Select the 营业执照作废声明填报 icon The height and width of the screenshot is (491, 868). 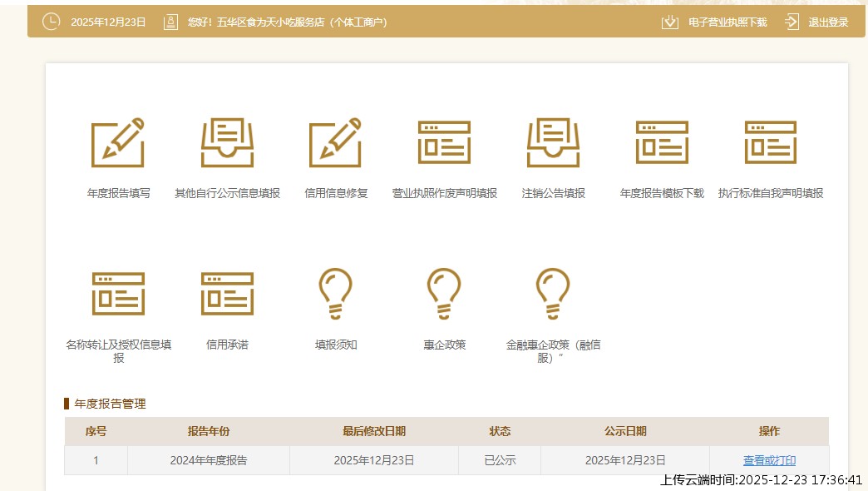[x=444, y=142]
